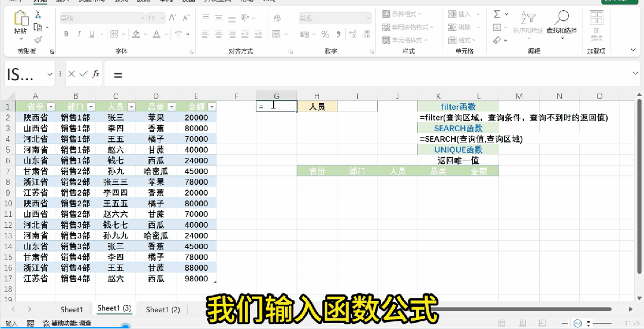
Task: Increase the font size
Action: click(x=172, y=18)
